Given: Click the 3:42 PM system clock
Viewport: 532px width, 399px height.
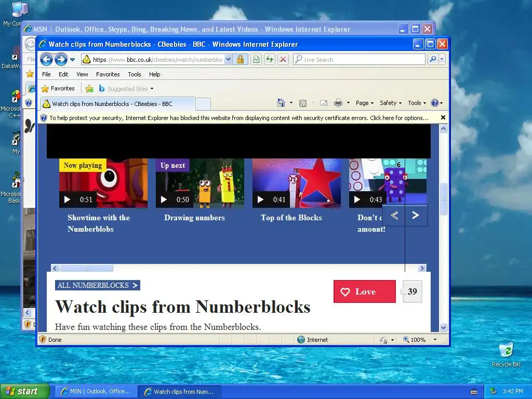Looking at the screenshot, I should pos(513,391).
